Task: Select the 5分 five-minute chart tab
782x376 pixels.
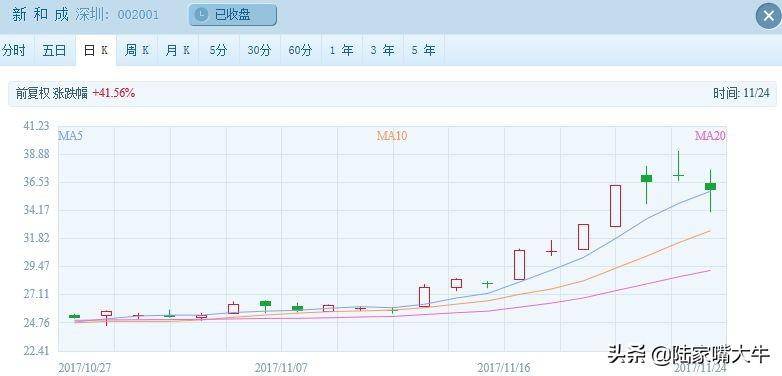Action: click(x=218, y=50)
